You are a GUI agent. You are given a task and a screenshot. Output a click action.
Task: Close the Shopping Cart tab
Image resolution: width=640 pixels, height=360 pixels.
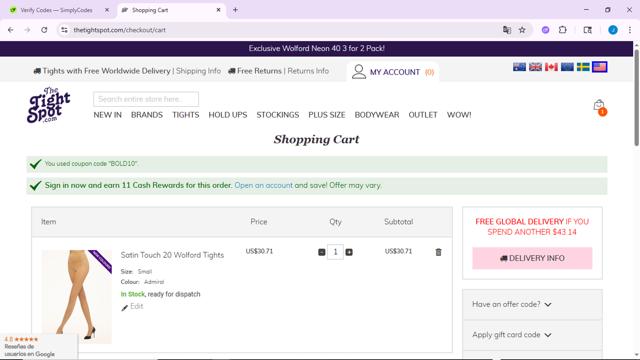click(x=218, y=10)
